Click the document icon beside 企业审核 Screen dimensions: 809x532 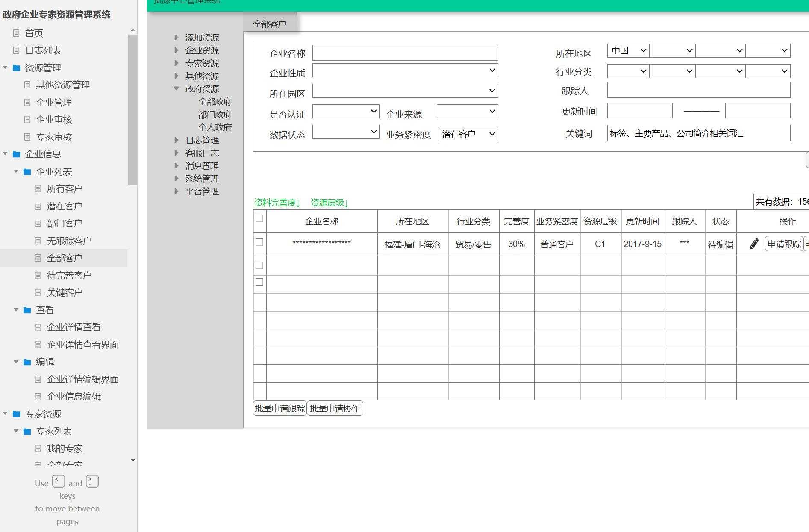pos(27,120)
